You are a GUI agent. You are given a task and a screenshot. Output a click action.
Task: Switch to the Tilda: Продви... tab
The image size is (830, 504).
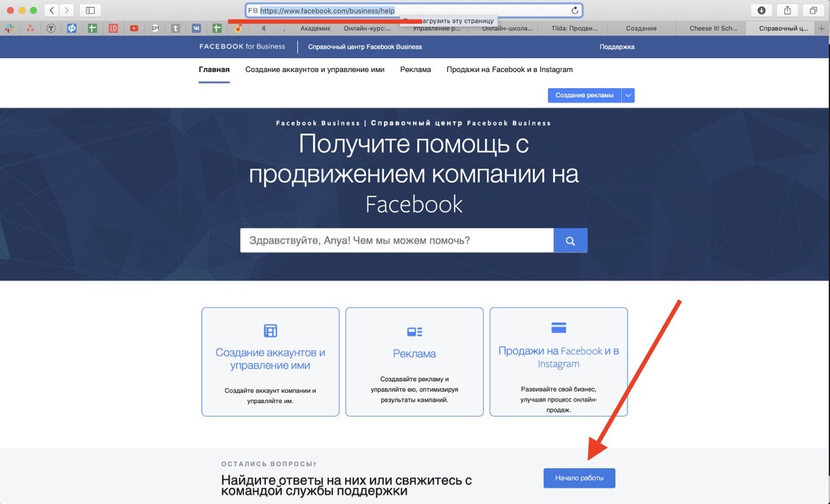click(574, 28)
